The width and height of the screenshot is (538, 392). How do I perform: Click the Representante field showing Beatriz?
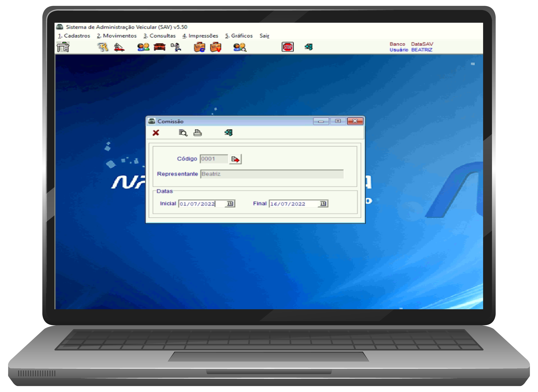point(272,174)
